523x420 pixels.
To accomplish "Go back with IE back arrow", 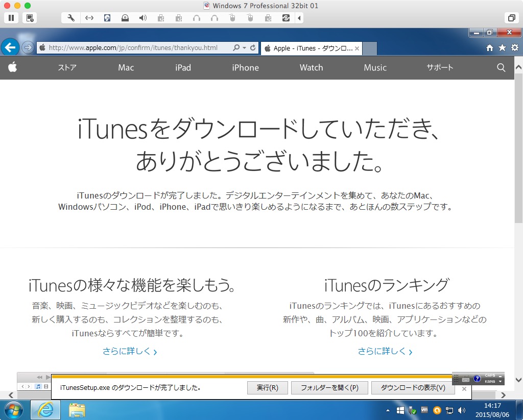I will pos(10,47).
